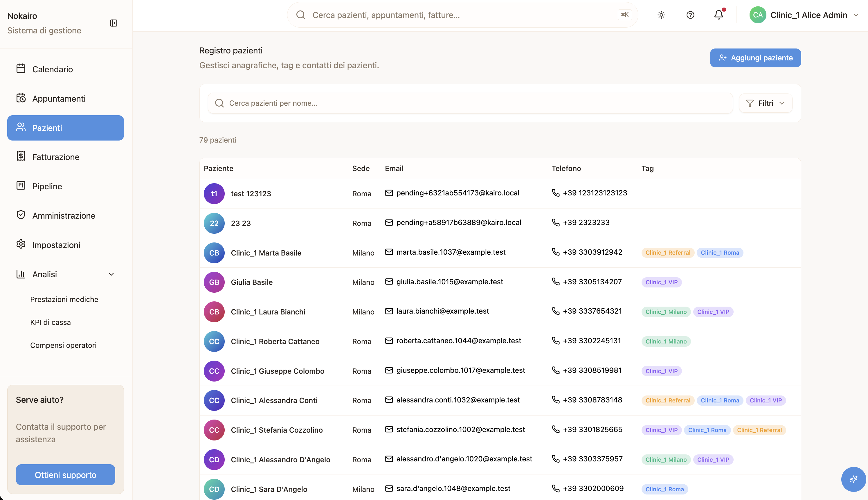Click the Clinic_1 Milano tag on Roberta Cattaneo
Image resolution: width=868 pixels, height=500 pixels.
[666, 341]
